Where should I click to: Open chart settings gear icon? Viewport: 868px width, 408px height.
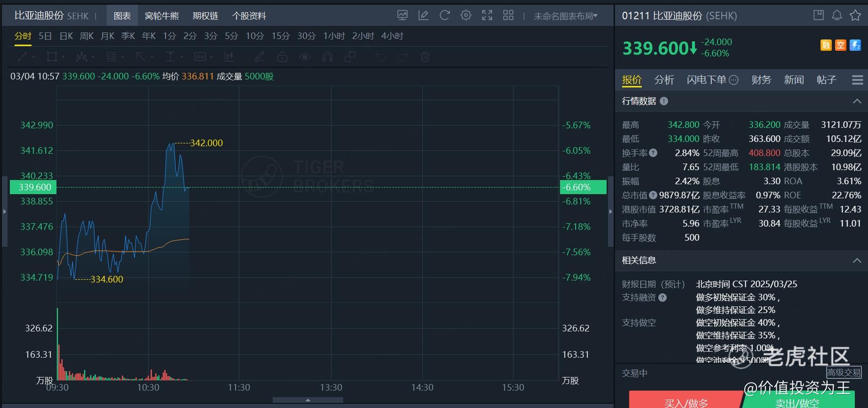pyautogui.click(x=466, y=16)
